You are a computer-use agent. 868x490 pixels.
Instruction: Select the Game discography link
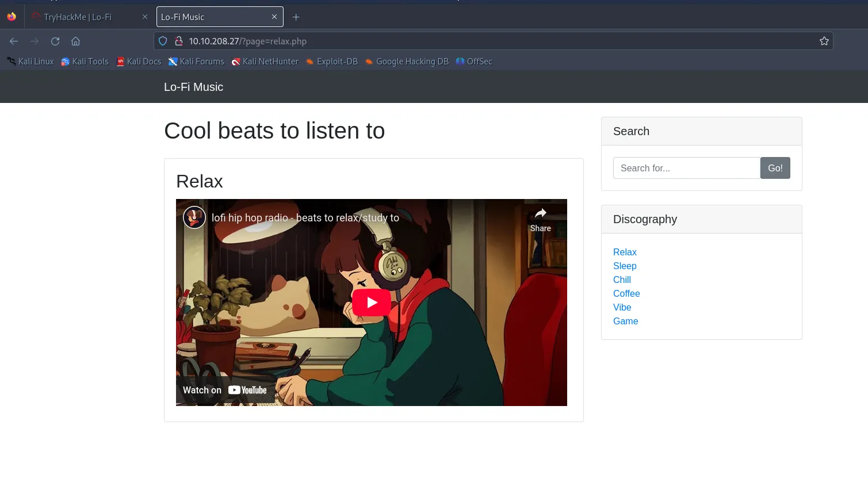tap(625, 321)
